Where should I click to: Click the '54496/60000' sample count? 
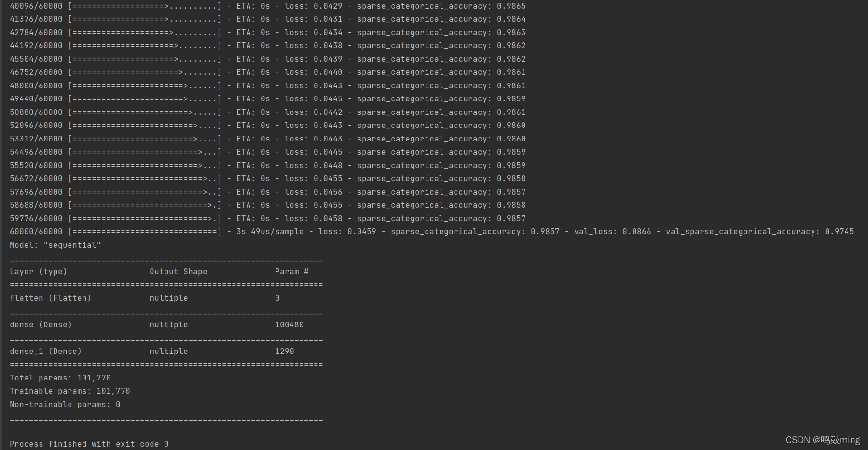(36, 152)
